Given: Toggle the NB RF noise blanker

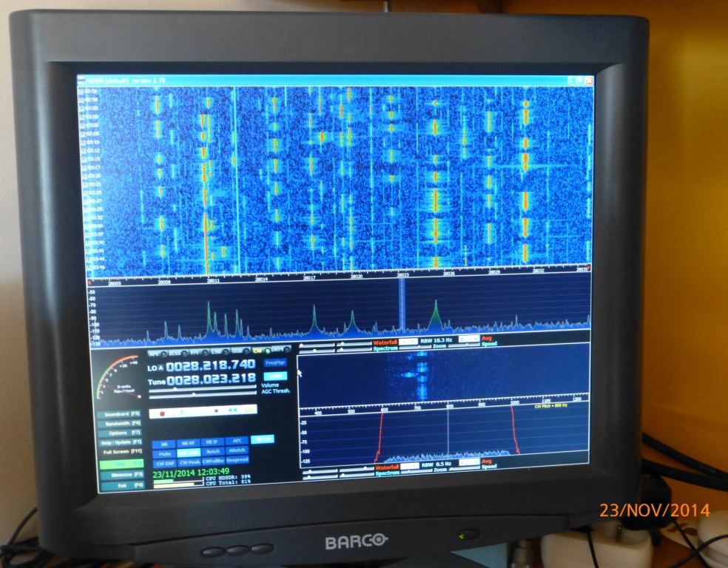Looking at the screenshot, I should (x=189, y=443).
